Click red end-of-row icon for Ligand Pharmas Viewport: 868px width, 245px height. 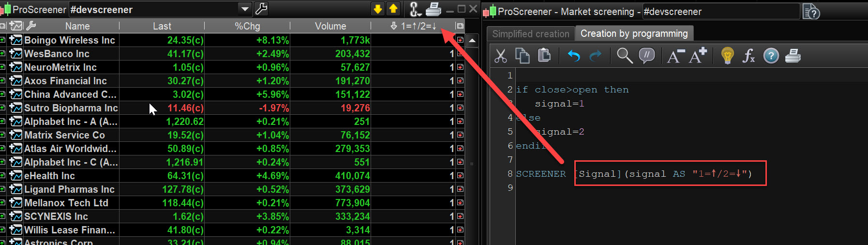[460, 189]
